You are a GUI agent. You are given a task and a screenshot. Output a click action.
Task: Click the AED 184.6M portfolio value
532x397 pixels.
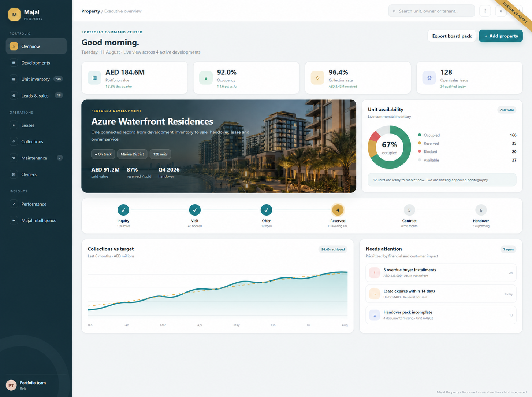coord(125,72)
